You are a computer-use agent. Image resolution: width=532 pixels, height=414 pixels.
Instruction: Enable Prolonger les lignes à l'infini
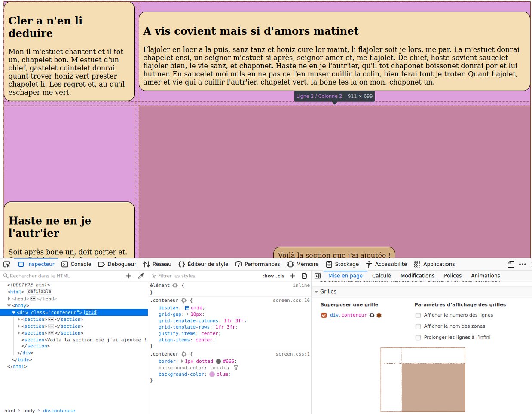click(x=418, y=338)
